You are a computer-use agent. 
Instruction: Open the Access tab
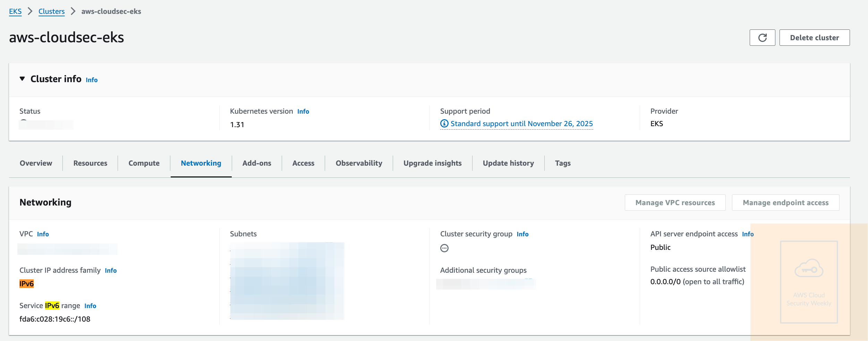[x=303, y=163]
